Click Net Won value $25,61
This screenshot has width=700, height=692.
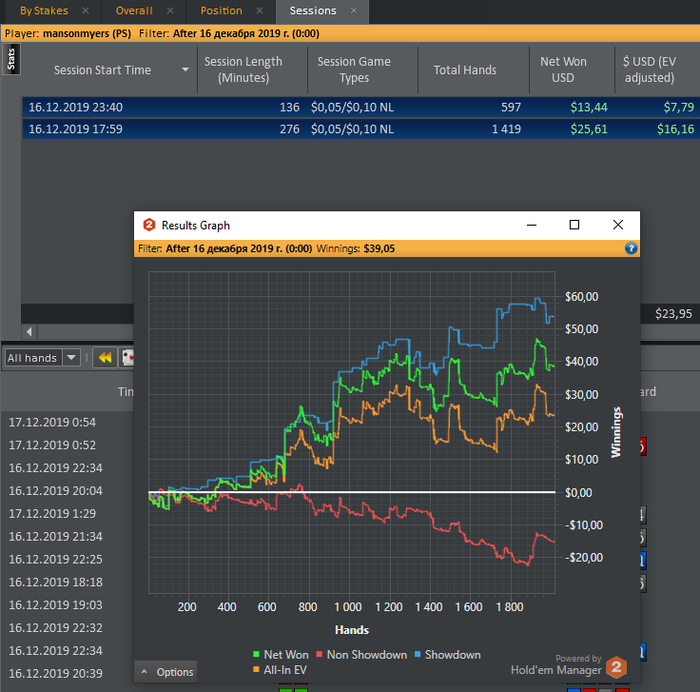click(589, 129)
